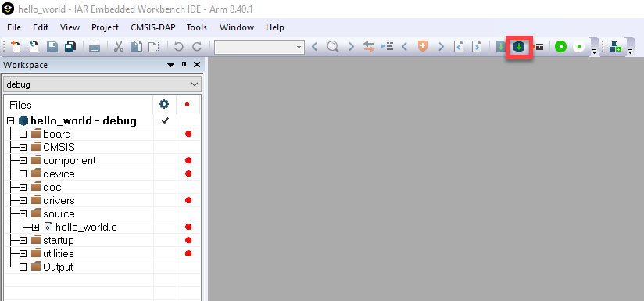Open the CMSIS-DAP menu
Image resolution: width=644 pixels, height=301 pixels.
coord(152,27)
